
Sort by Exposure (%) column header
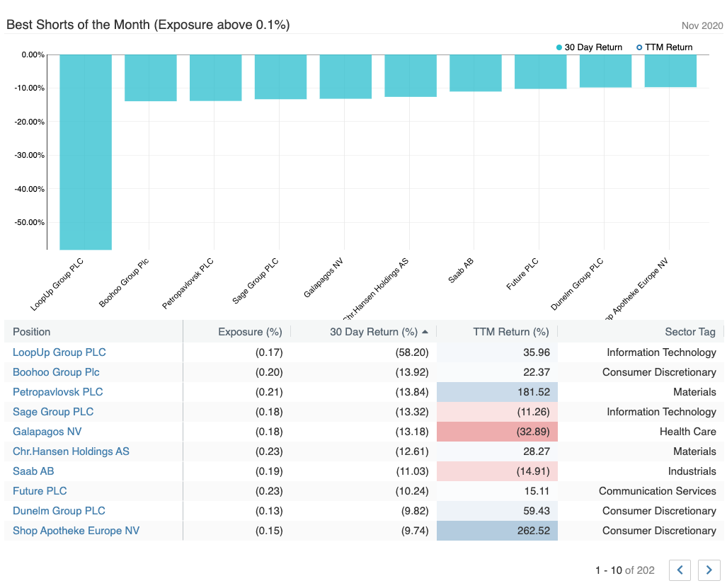[250, 332]
